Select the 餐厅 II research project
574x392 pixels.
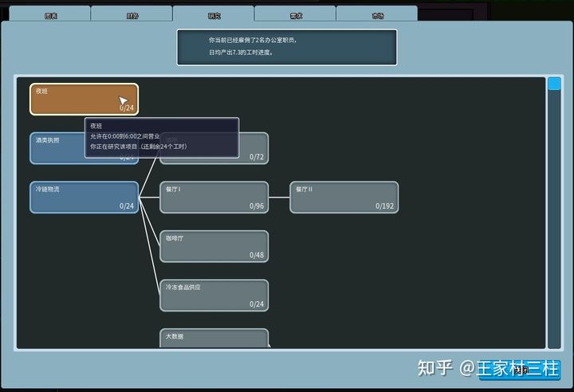tap(344, 197)
